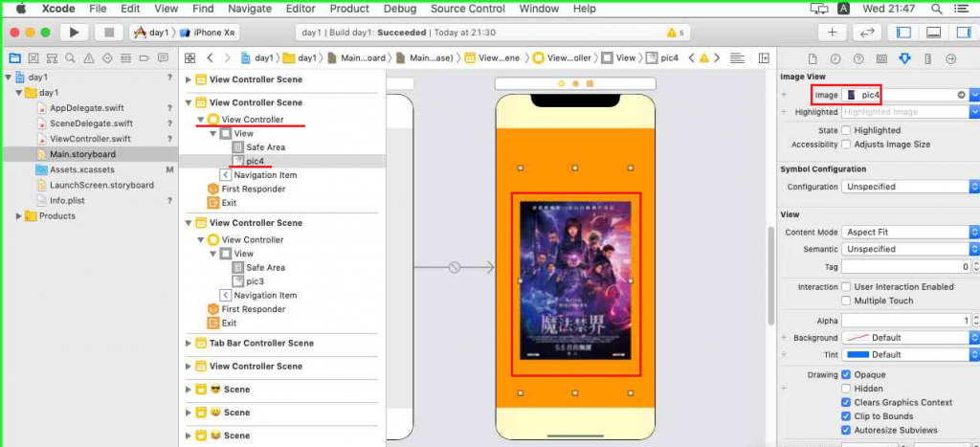Show the Quick Help inspector
Screen dimensions: 980x447
point(858,58)
